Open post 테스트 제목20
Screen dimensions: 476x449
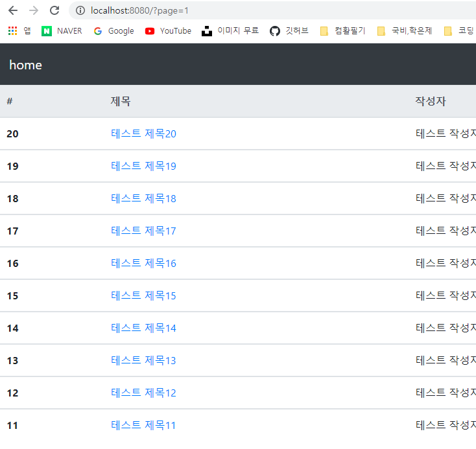point(143,133)
